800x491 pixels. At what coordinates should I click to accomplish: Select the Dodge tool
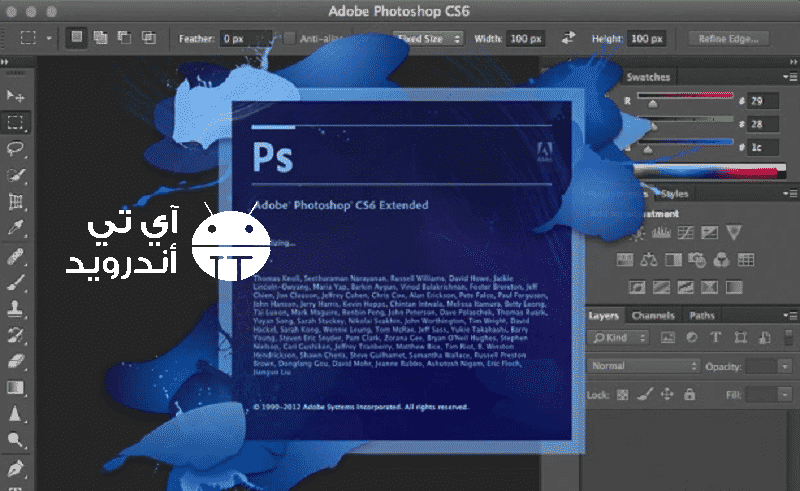click(15, 440)
